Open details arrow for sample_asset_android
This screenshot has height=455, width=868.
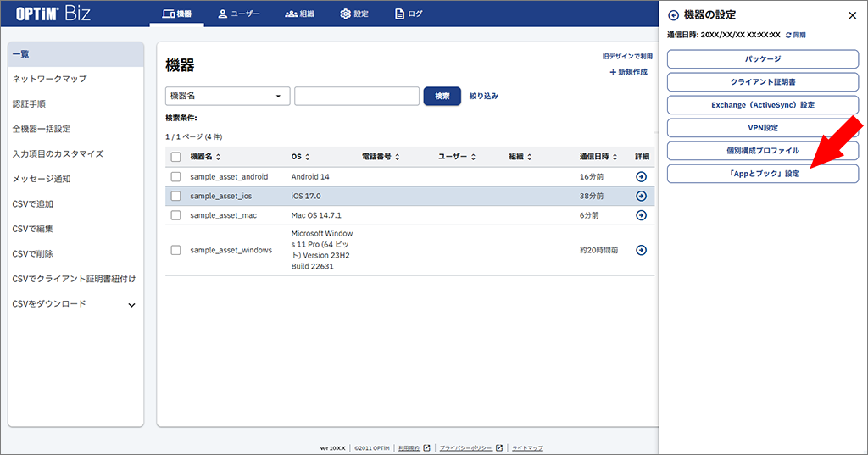pyautogui.click(x=641, y=176)
